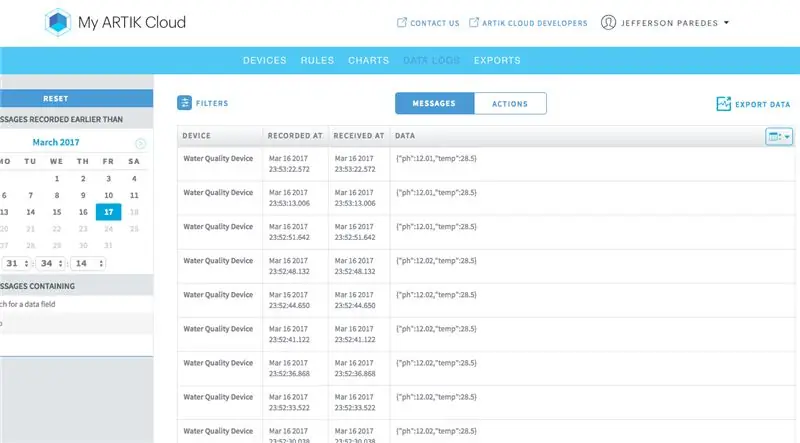Select March 15 in the calendar

[57, 212]
